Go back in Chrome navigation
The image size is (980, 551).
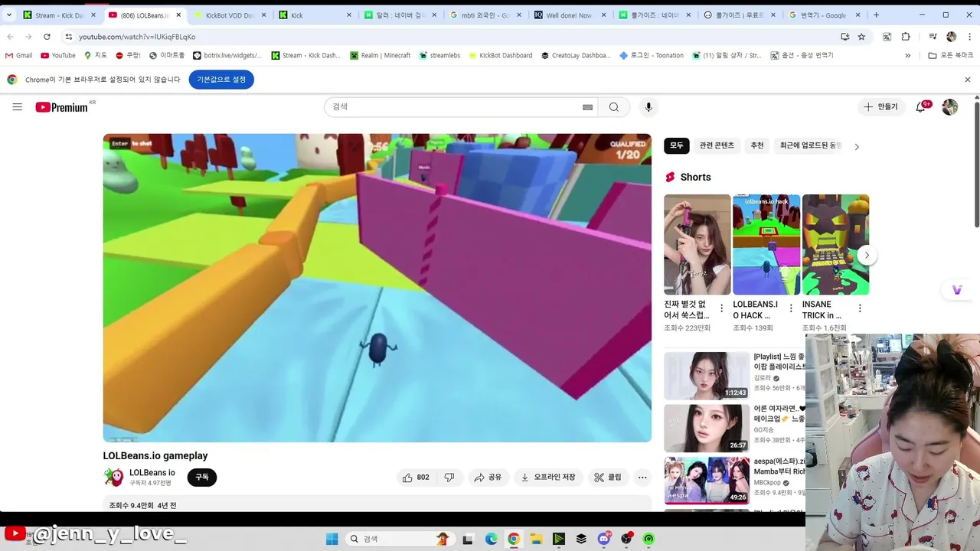[x=10, y=37]
